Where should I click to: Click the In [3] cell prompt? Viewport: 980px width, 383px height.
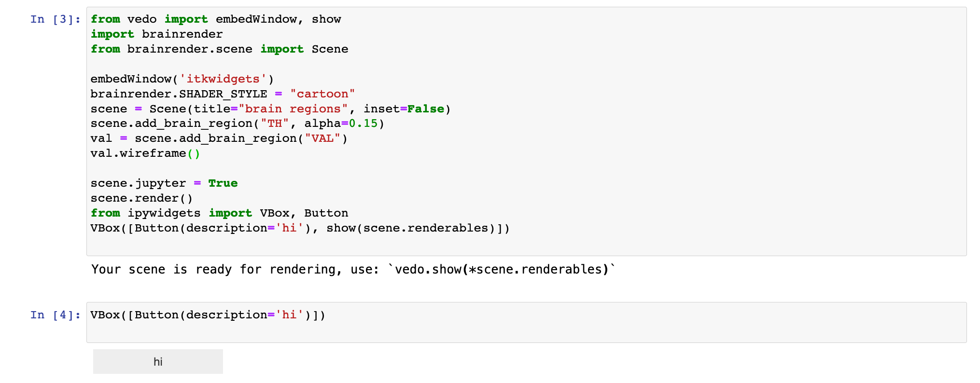[56, 19]
